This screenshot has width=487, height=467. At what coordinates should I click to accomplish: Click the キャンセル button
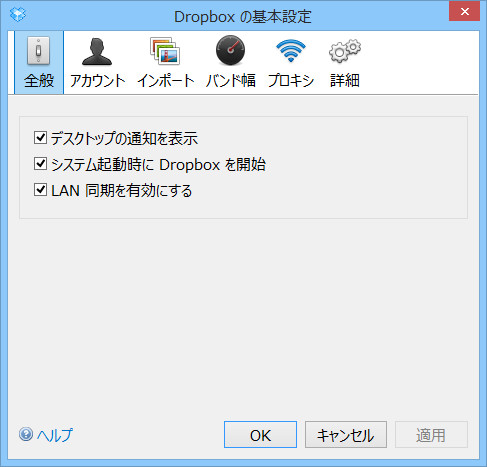pyautogui.click(x=346, y=435)
